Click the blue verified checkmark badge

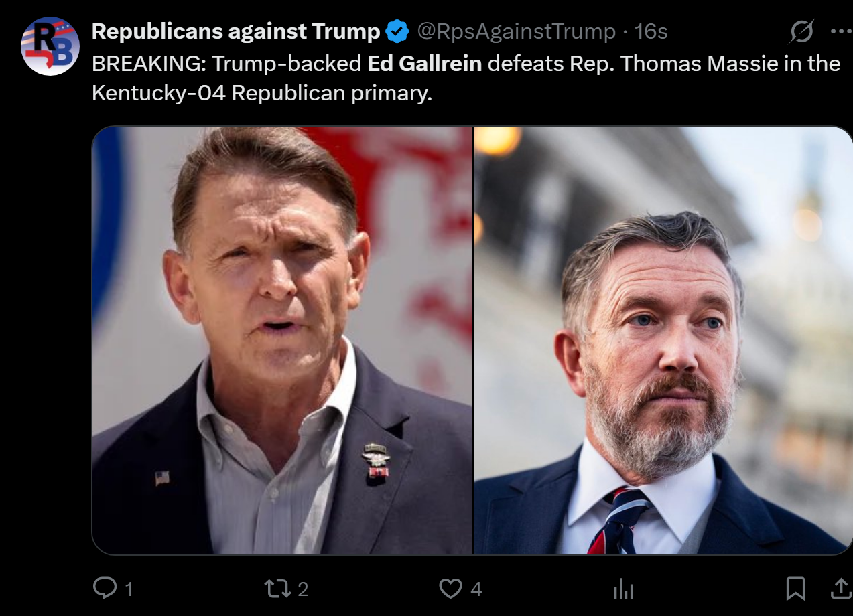point(397,31)
